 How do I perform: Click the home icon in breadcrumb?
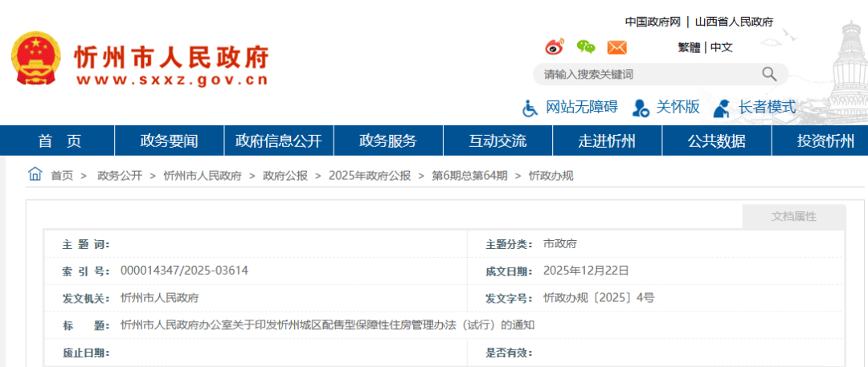click(x=35, y=174)
